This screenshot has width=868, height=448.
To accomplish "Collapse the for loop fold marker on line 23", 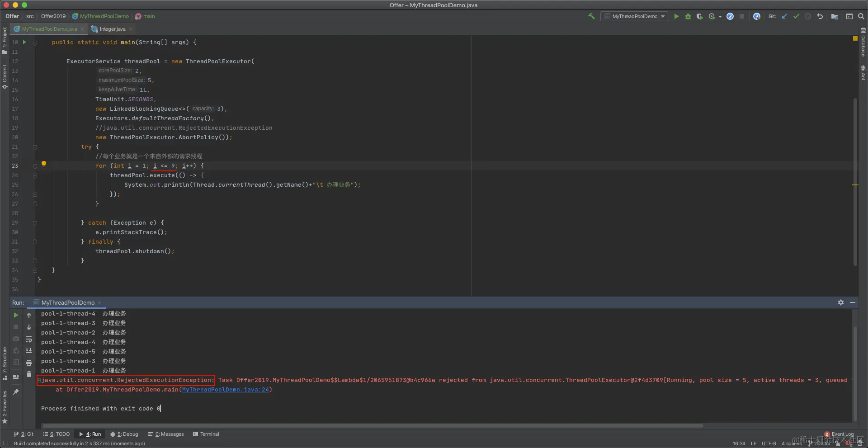I will [35, 166].
